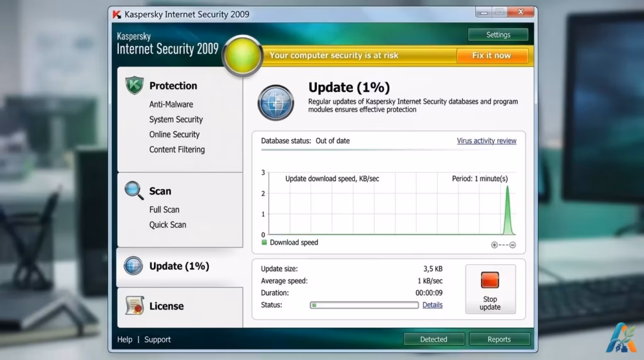Viewport: 644px width, 360px height.
Task: Click the Protection shield icon
Action: (135, 86)
